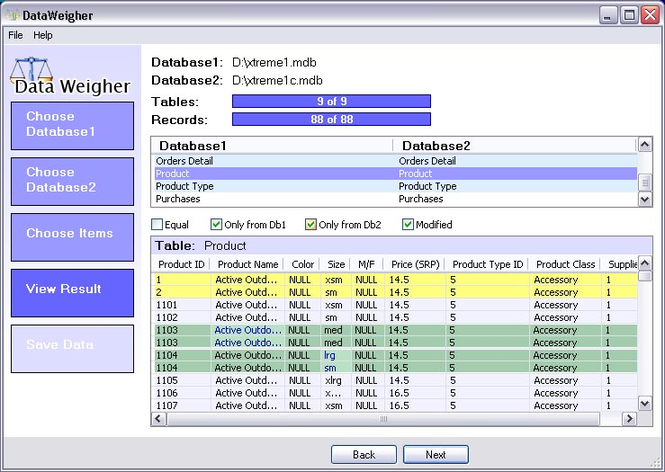The height and width of the screenshot is (472, 665).
Task: Enable the Equal checkbox
Action: (x=157, y=224)
